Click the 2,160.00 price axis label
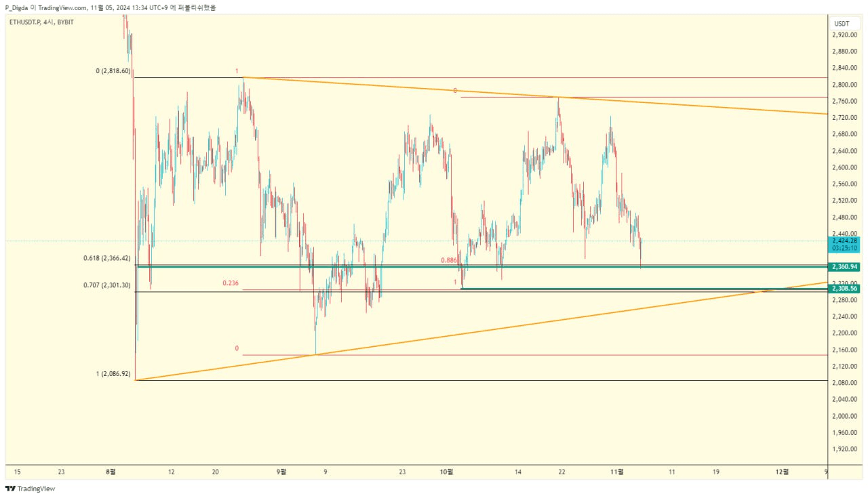 [x=846, y=350]
